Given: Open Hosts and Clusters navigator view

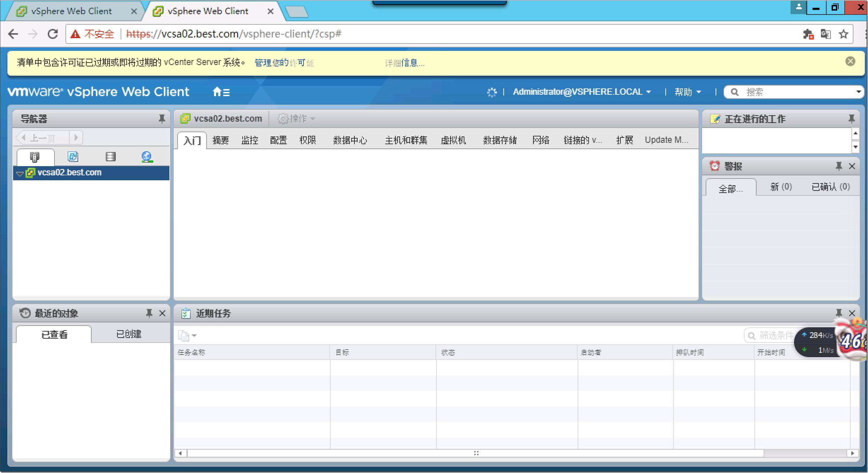Looking at the screenshot, I should pyautogui.click(x=35, y=157).
